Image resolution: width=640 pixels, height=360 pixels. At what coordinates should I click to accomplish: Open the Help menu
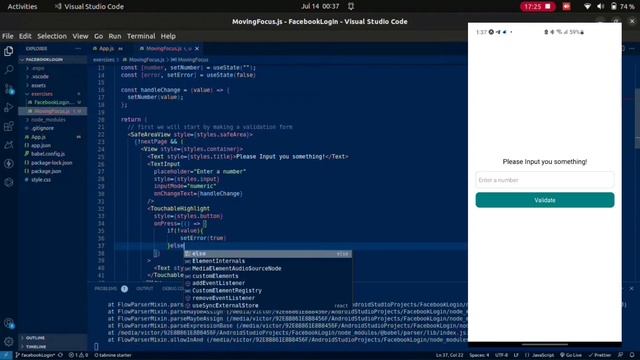168,36
